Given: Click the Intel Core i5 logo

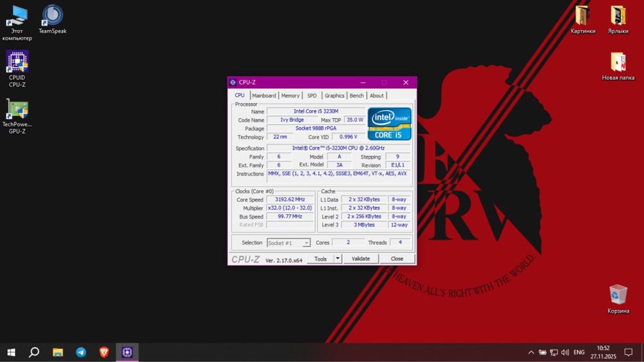Looking at the screenshot, I should tap(390, 124).
